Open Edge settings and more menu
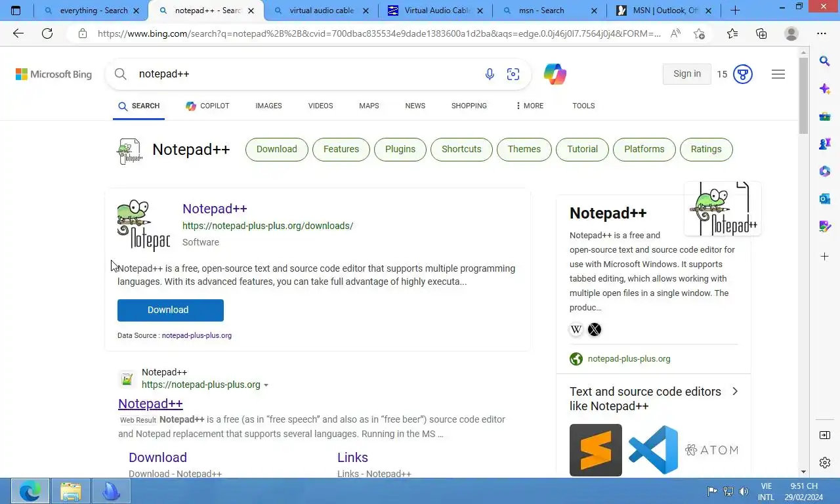Screen dimensions: 840x504 pyautogui.click(x=822, y=33)
